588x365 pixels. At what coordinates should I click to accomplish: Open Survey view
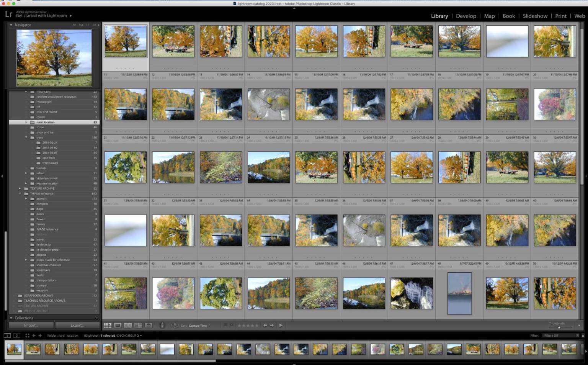point(138,325)
